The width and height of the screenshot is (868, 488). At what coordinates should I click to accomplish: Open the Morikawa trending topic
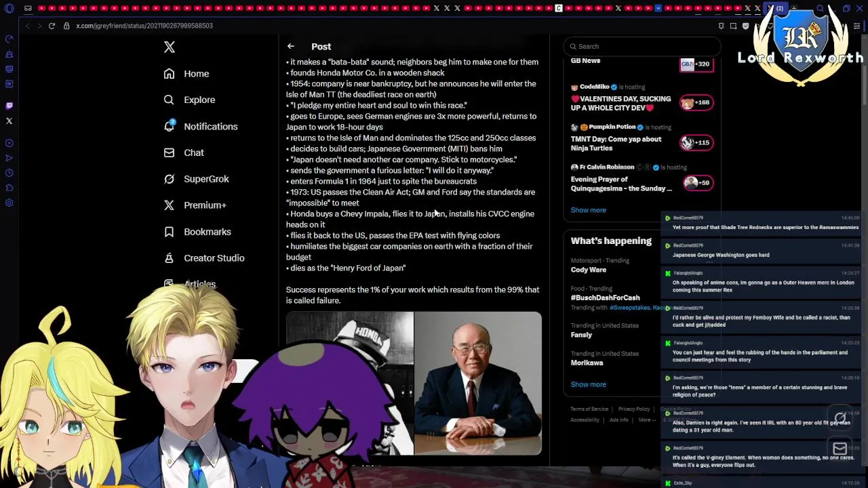tap(587, 363)
